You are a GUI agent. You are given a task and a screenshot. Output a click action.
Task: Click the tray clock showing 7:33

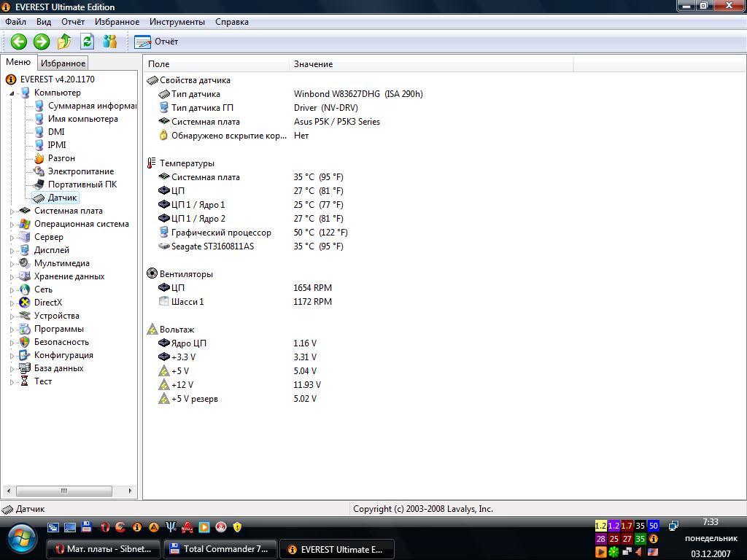pyautogui.click(x=711, y=522)
